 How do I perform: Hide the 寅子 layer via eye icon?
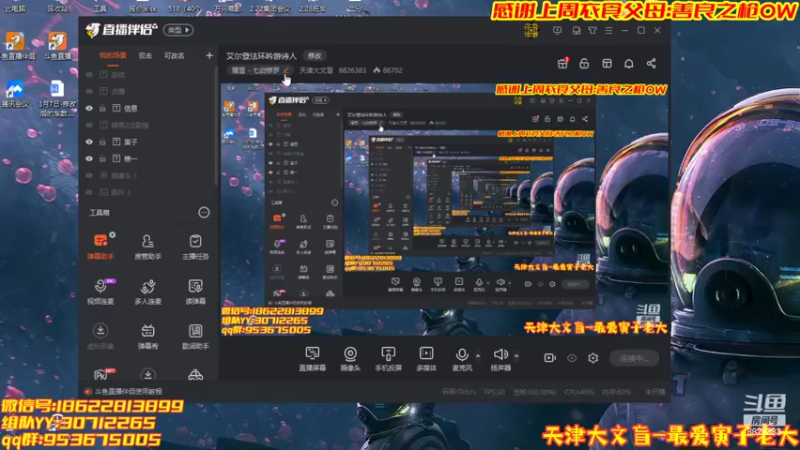click(x=89, y=142)
